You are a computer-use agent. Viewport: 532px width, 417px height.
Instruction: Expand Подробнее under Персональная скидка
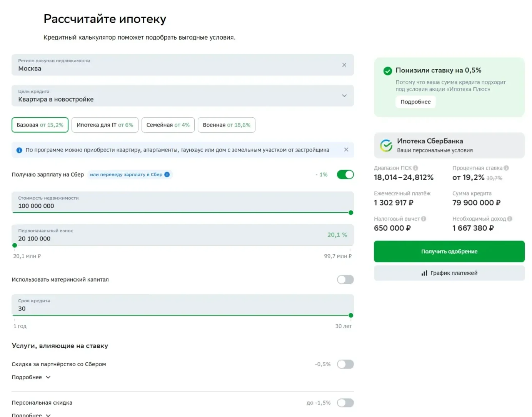tap(31, 415)
